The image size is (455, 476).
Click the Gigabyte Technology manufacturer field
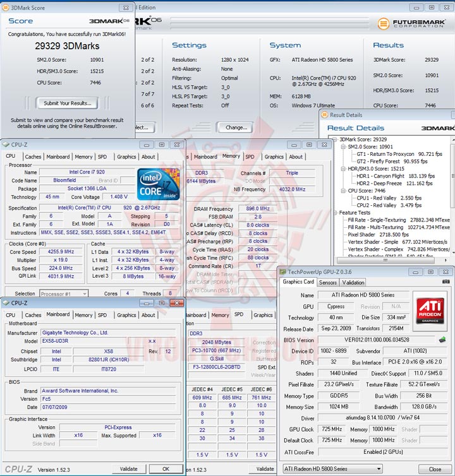point(109,333)
